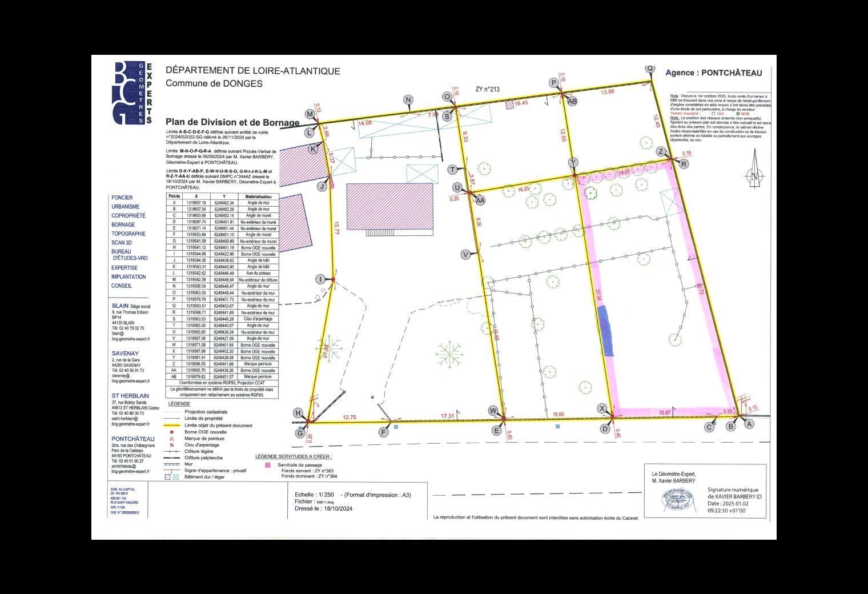
Task: Click point marker W on the plan
Action: pyautogui.click(x=493, y=411)
